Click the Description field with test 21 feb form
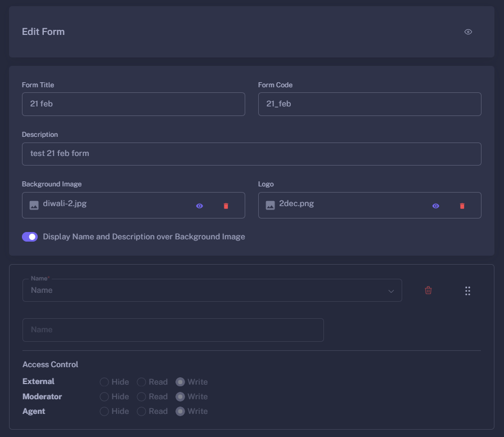This screenshot has height=437, width=504. coord(251,154)
